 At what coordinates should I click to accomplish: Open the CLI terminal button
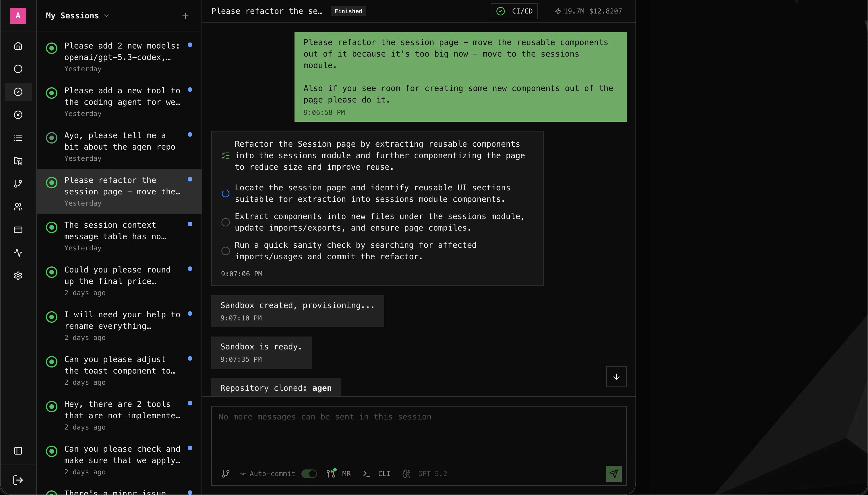[x=377, y=473]
